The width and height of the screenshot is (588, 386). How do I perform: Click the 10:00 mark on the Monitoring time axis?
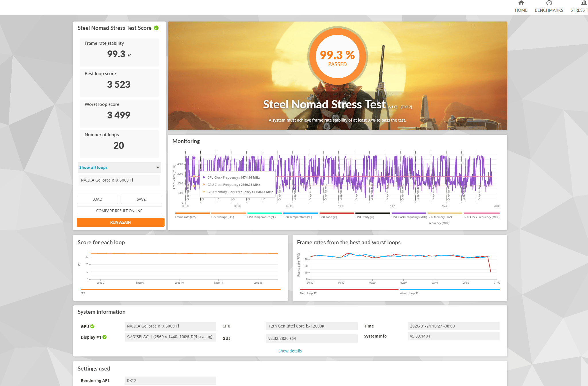click(341, 206)
